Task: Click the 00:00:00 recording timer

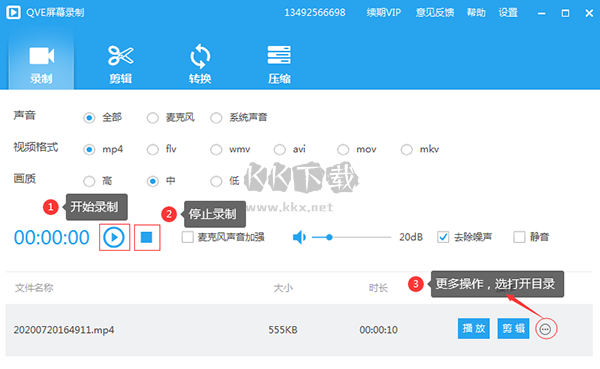Action: (x=52, y=238)
